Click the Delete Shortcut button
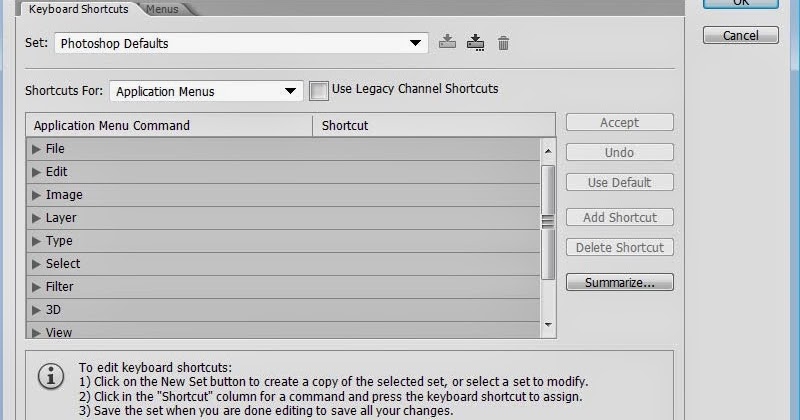Viewport: 800px width, 420px height. click(x=620, y=248)
